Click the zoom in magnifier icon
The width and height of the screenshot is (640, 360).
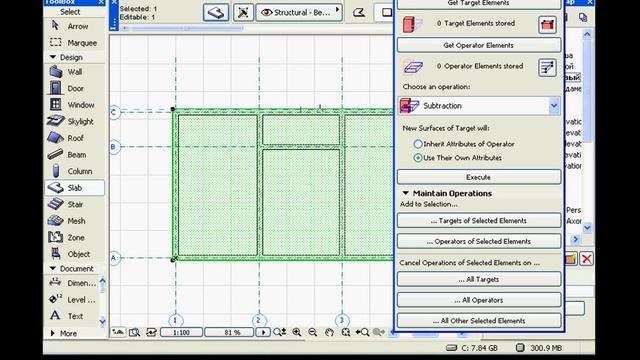(297, 332)
